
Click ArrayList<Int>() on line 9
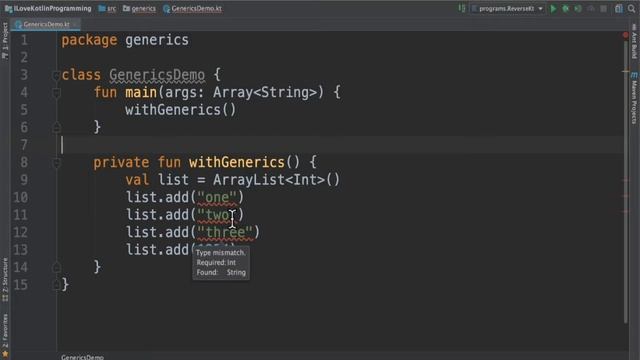276,180
